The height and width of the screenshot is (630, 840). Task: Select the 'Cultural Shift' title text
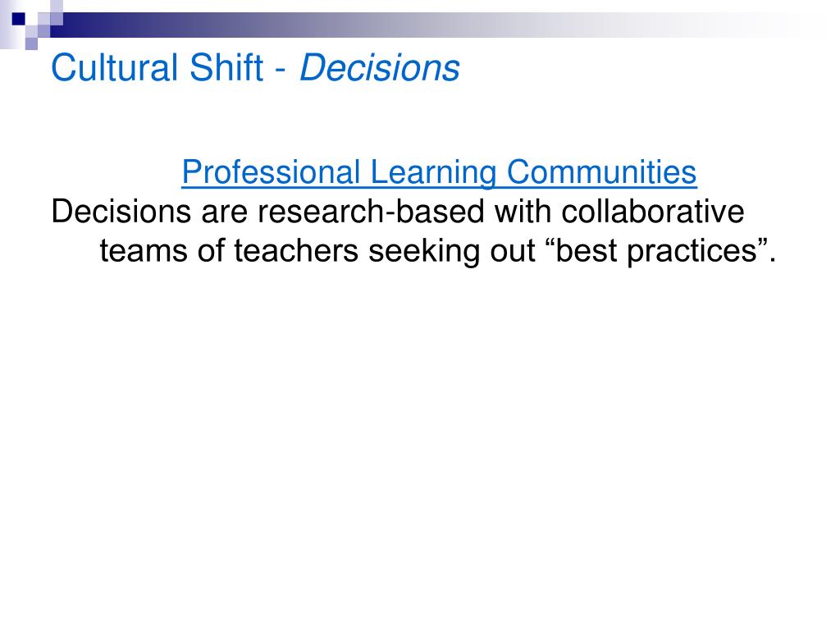[x=157, y=68]
